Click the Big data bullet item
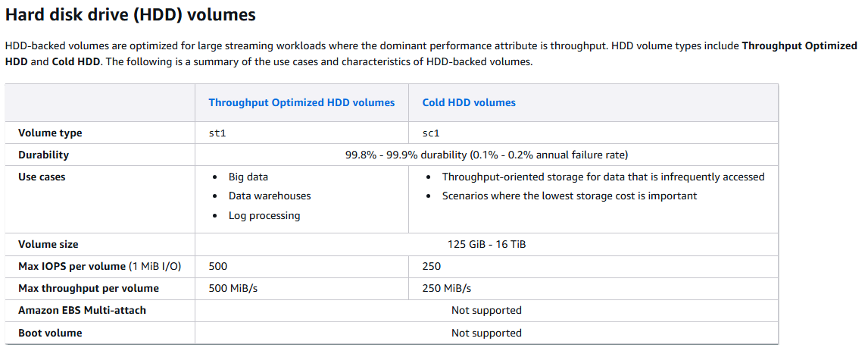The height and width of the screenshot is (357, 868). 248,177
